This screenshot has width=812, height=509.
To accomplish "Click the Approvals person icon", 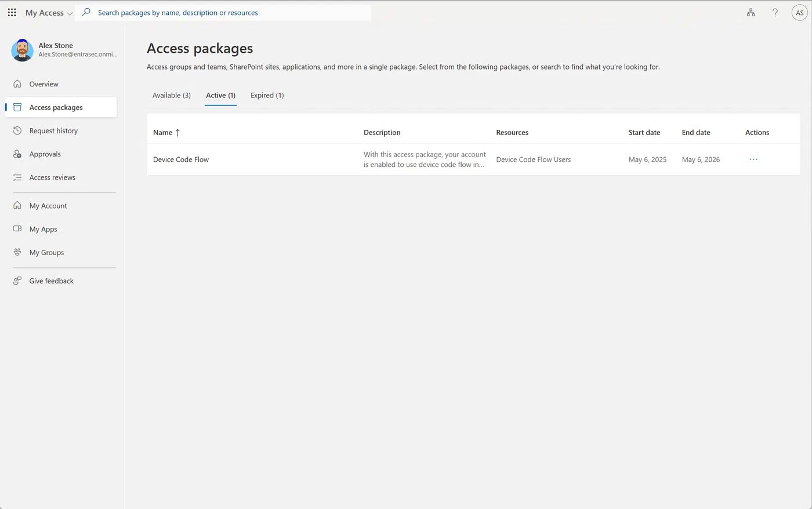I will pyautogui.click(x=17, y=154).
